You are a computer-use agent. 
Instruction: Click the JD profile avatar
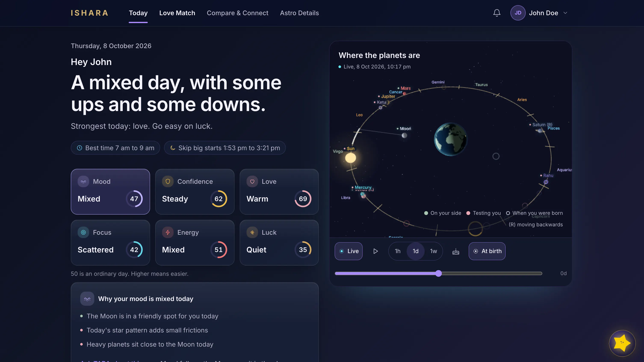pos(518,13)
